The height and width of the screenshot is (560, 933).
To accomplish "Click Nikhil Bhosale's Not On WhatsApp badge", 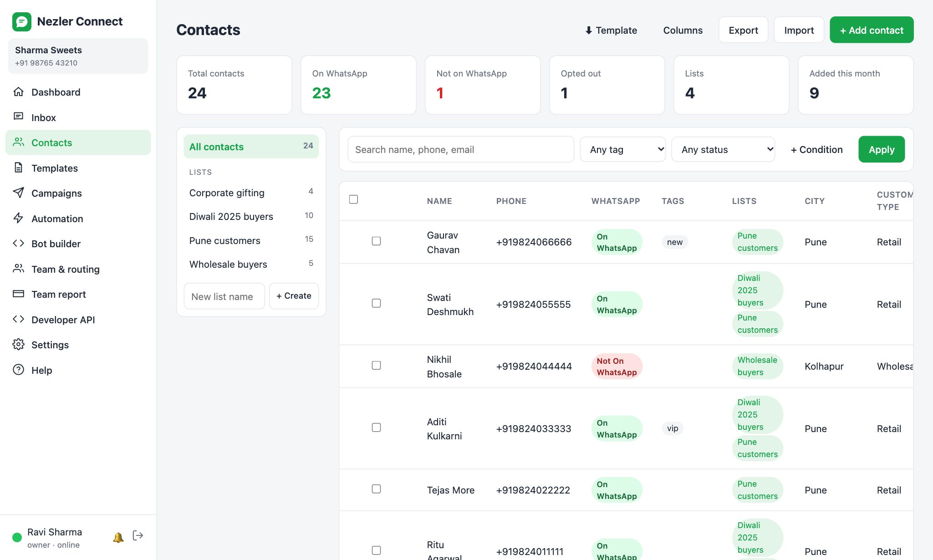I will tap(617, 367).
